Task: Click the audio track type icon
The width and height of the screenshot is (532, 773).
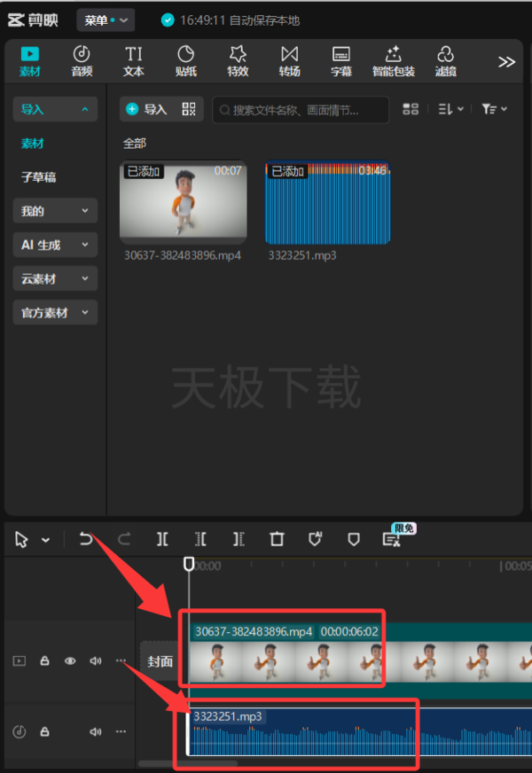Action: tap(20, 731)
